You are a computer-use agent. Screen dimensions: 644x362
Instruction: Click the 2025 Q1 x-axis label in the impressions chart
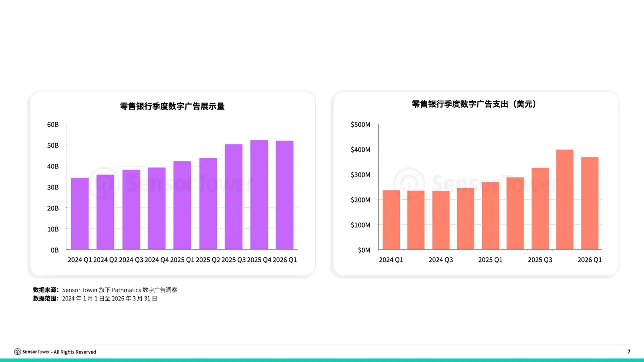pyautogui.click(x=182, y=260)
